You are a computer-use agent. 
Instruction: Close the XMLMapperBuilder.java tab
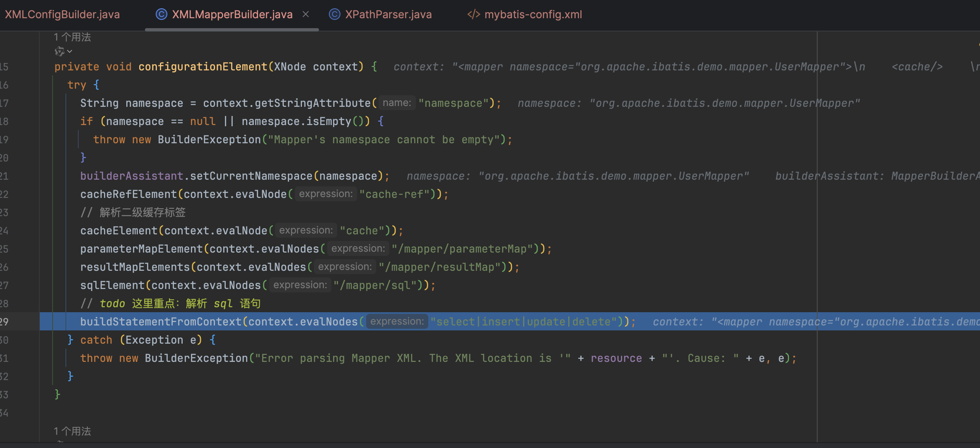306,14
